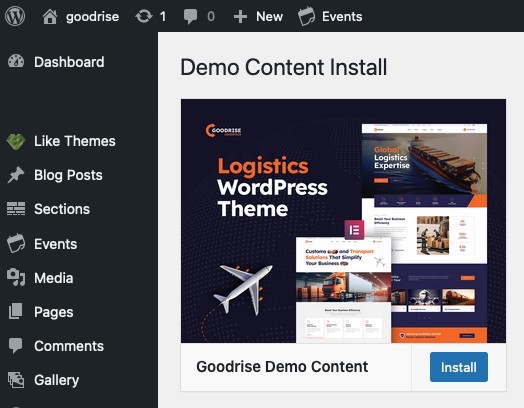This screenshot has height=408, width=524.
Task: Click the Blog Posts pin icon
Action: point(16,175)
